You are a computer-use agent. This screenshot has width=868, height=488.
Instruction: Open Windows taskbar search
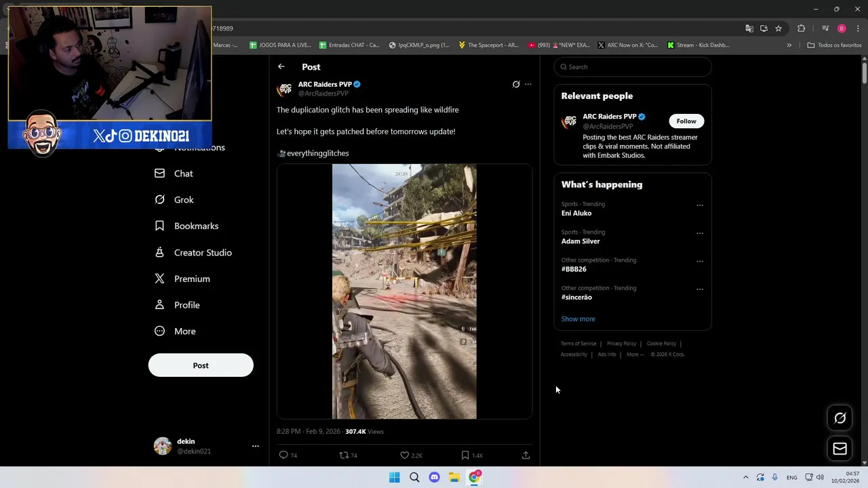(x=414, y=477)
